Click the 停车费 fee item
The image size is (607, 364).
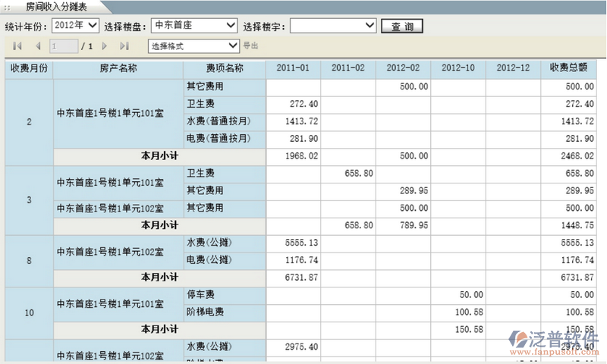point(200,295)
